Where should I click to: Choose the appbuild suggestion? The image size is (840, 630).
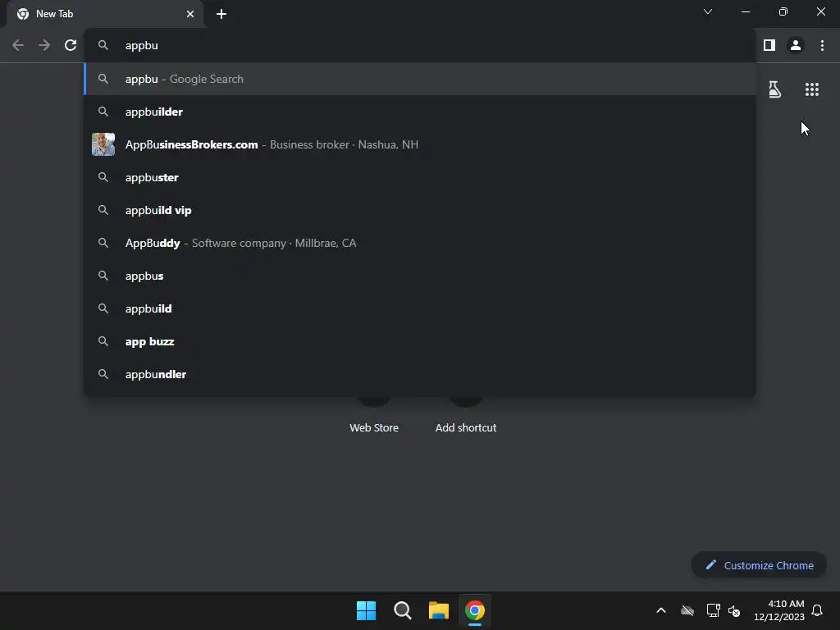click(420, 308)
